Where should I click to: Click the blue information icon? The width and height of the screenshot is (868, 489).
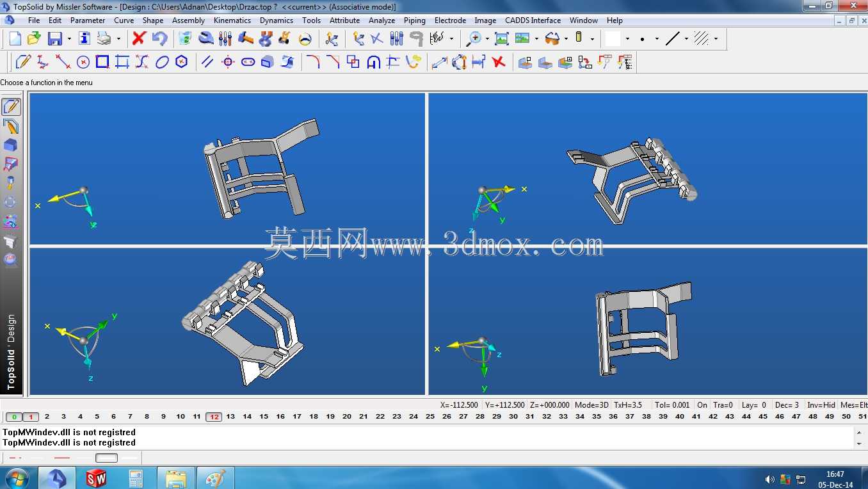point(84,39)
